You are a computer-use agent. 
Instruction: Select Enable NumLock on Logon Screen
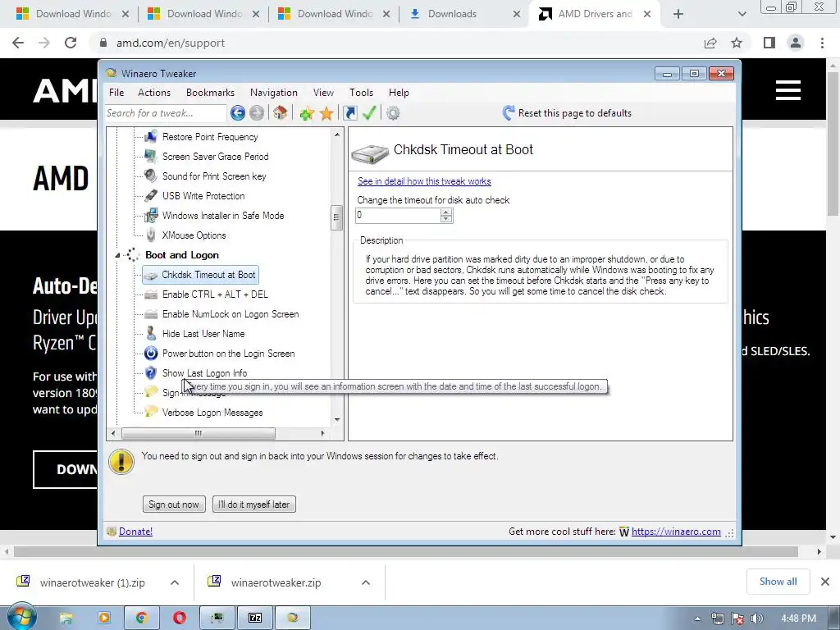click(231, 314)
